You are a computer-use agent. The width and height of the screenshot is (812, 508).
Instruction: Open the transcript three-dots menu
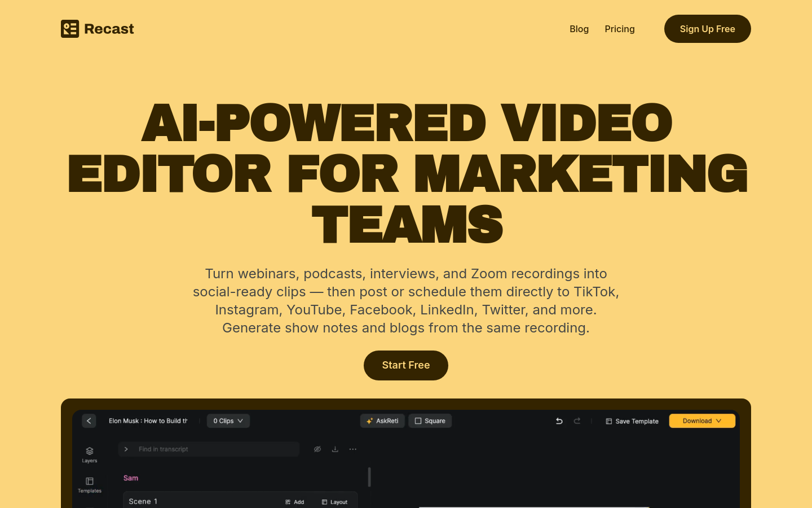tap(353, 449)
